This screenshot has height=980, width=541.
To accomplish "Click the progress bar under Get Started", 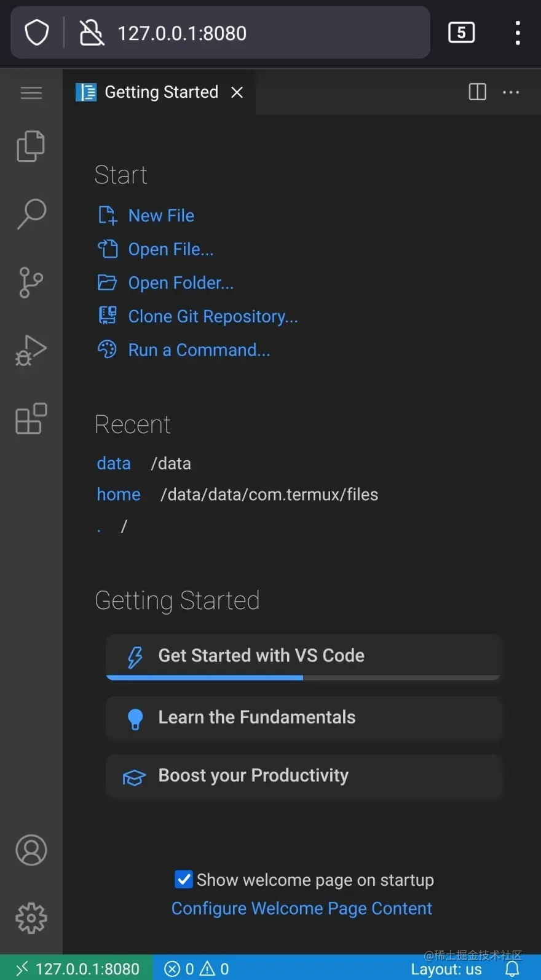I will 303,677.
